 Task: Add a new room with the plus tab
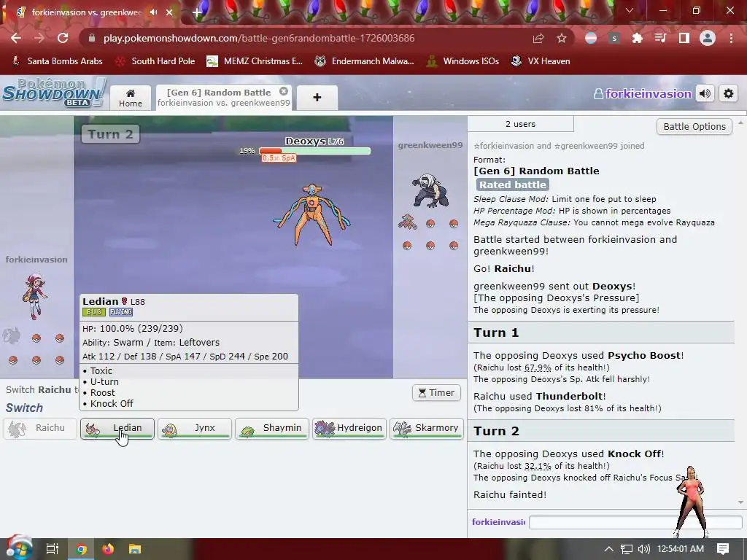coord(317,98)
